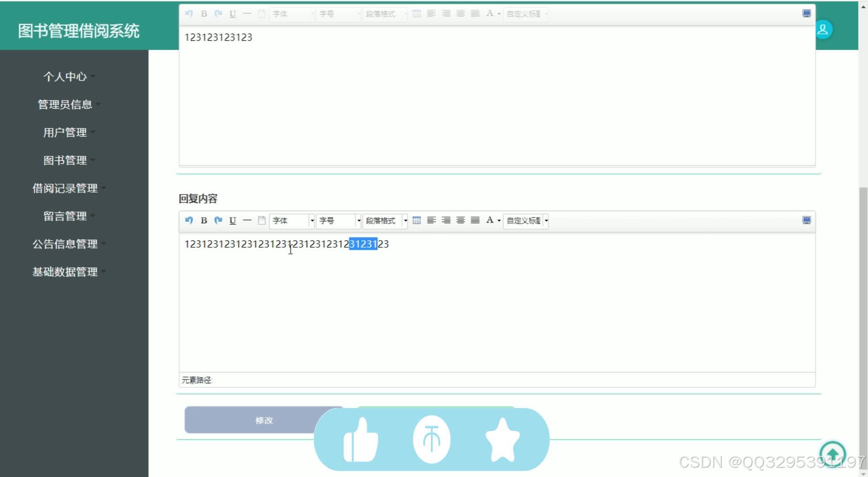Open the font color dropdown arrow in the 回复内容 editor
This screenshot has width=868, height=477.
(499, 220)
